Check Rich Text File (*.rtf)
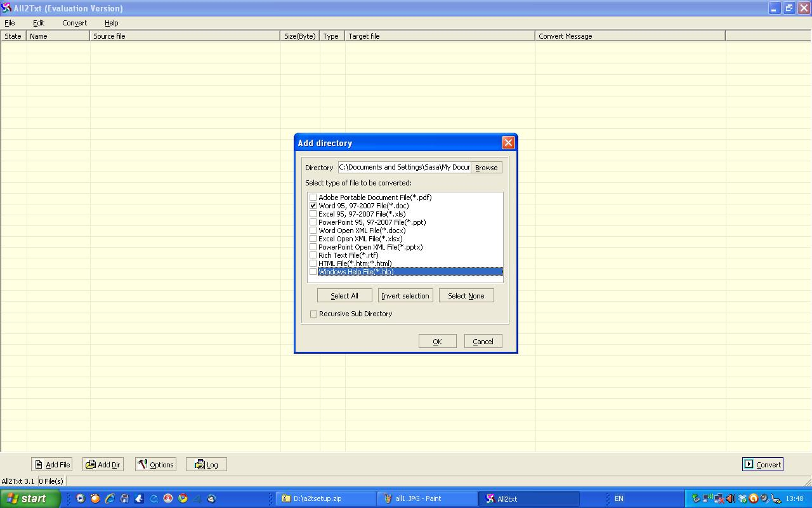This screenshot has height=508, width=812. [x=313, y=255]
